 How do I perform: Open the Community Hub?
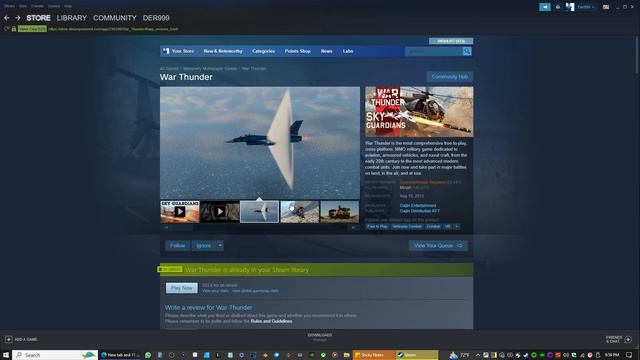point(450,77)
